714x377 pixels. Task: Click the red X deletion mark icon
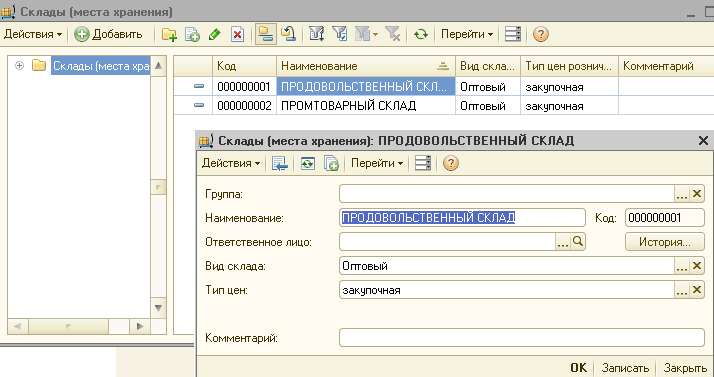tap(237, 35)
